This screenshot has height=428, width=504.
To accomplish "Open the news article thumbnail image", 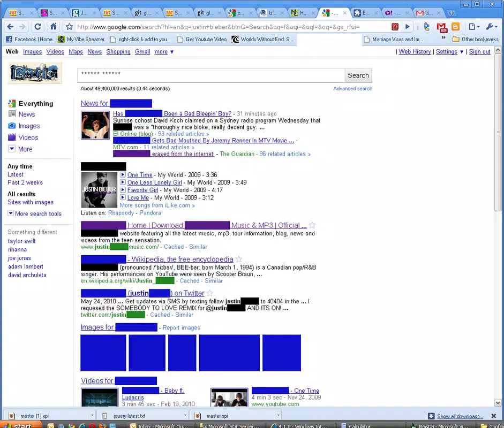I will coord(95,125).
